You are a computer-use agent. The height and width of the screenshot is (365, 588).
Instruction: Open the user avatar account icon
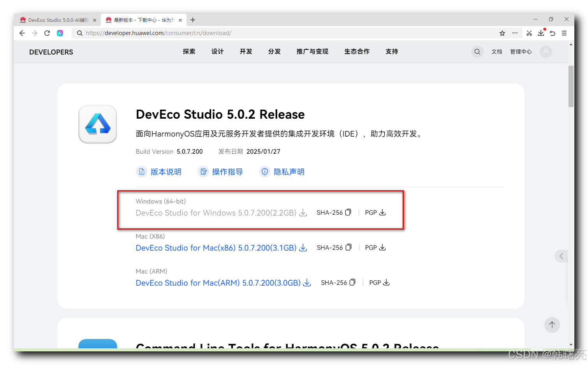pyautogui.click(x=546, y=52)
